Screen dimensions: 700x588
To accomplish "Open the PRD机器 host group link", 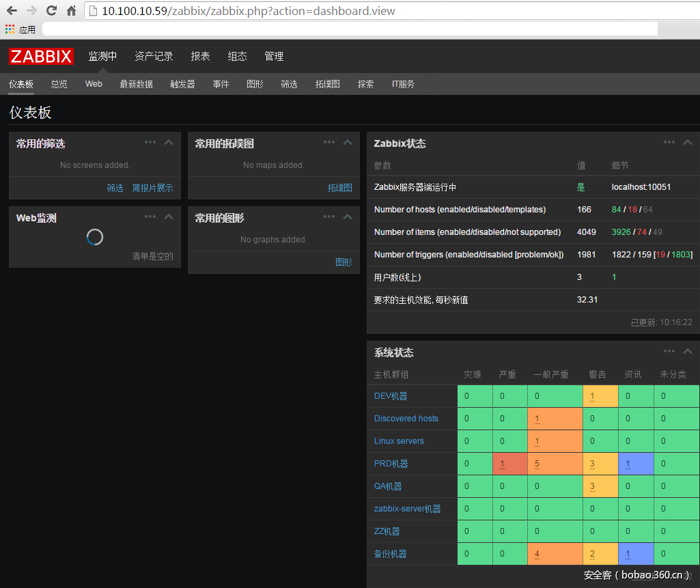I will click(391, 464).
